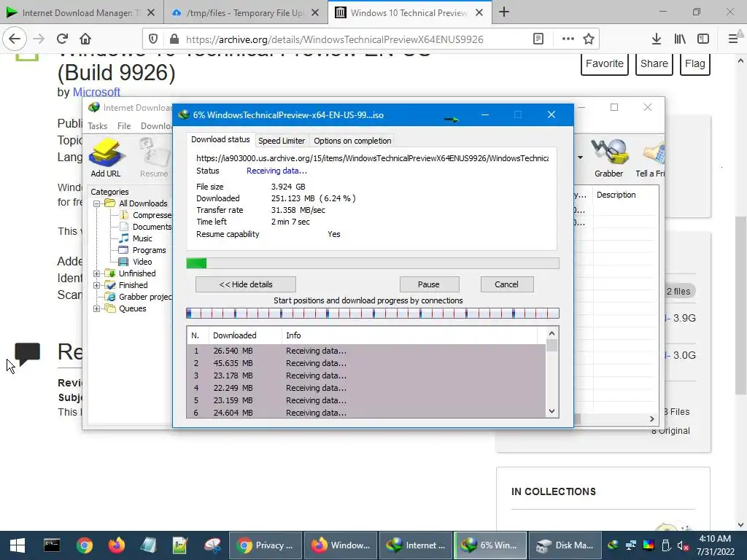Click the volume muted tray icon

click(683, 545)
